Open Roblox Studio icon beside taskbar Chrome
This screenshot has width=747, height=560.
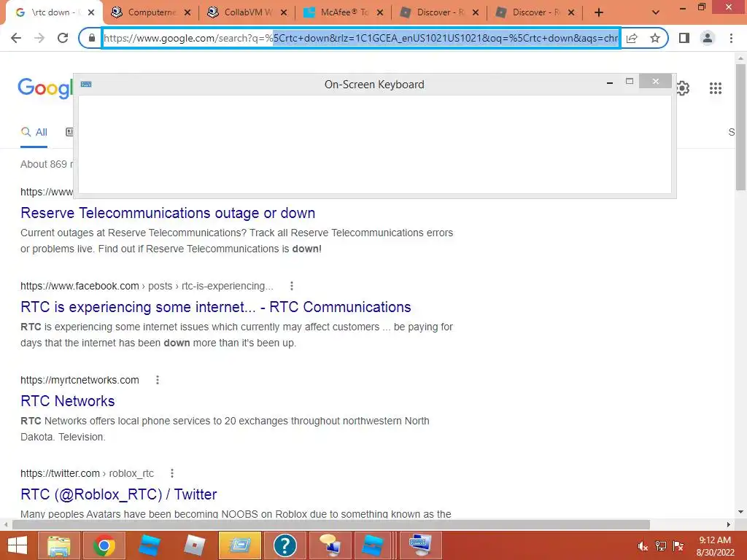point(150,545)
